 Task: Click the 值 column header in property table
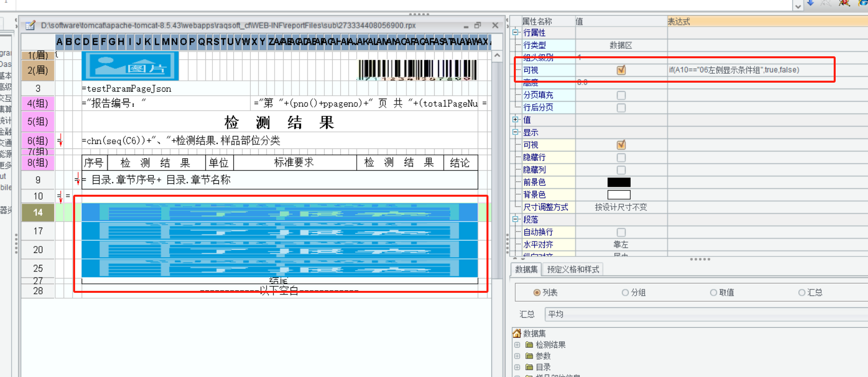coord(621,21)
